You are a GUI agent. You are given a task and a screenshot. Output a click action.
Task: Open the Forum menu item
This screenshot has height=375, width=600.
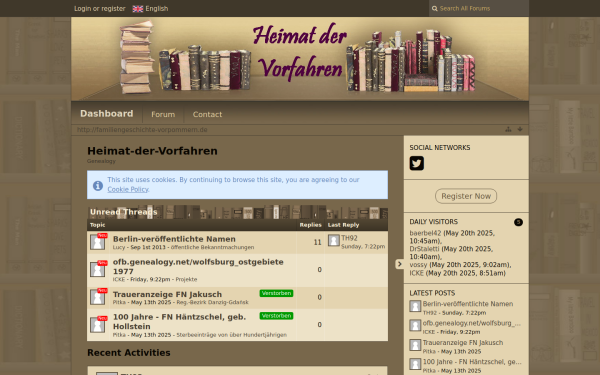[x=163, y=114]
